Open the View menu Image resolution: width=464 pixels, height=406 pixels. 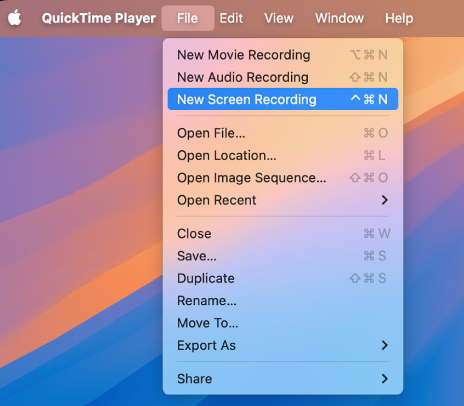[x=279, y=18]
